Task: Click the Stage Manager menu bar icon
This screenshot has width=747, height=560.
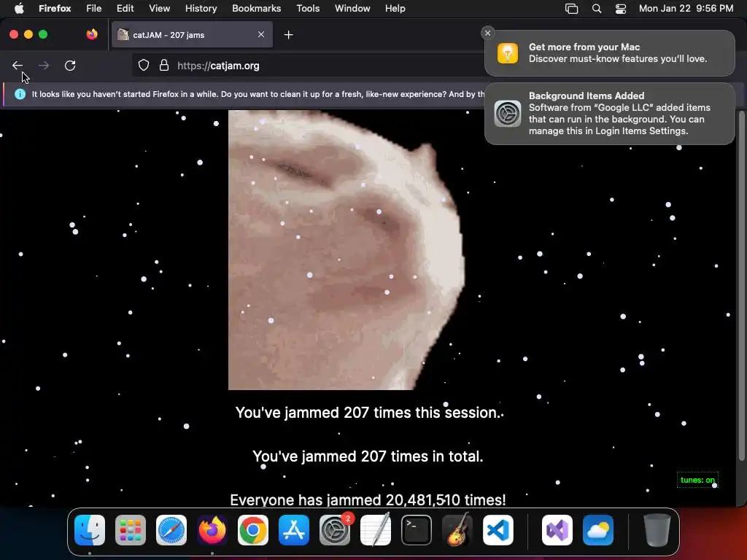Action: [x=571, y=9]
